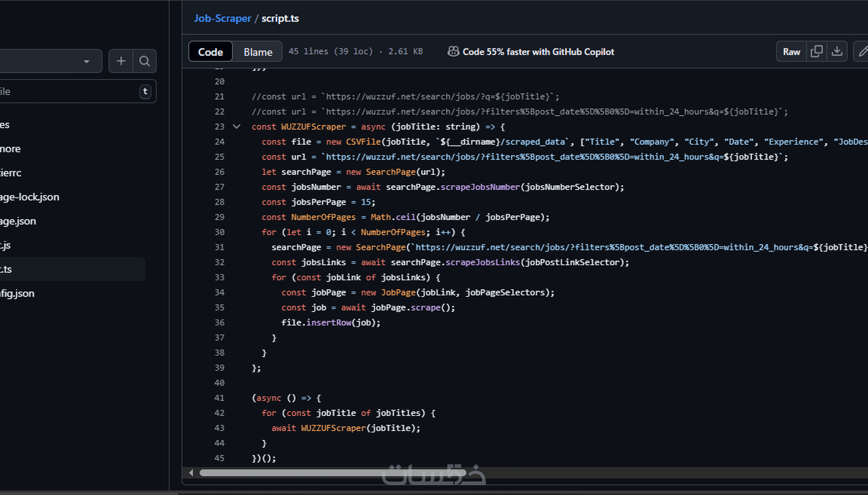Select the .gitignore file entry

[x=10, y=148]
